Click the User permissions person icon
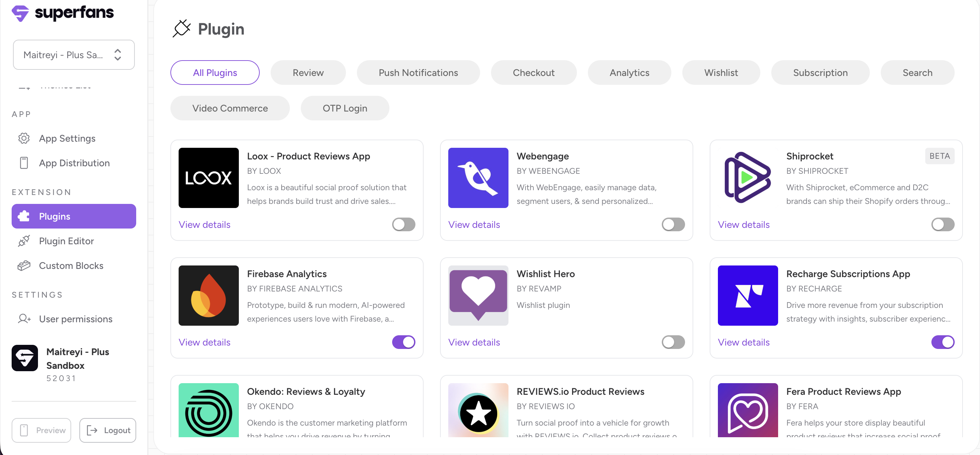Viewport: 980px width, 455px height. point(24,319)
